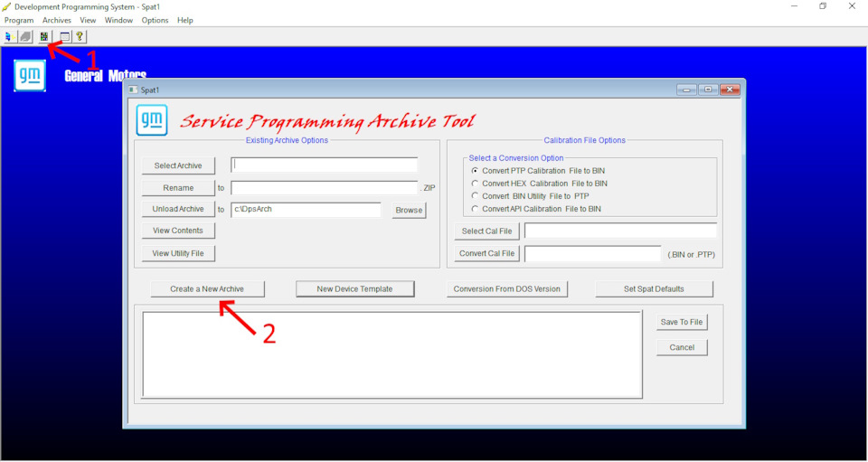Click the View Utility File button
This screenshot has width=868, height=462.
178,253
